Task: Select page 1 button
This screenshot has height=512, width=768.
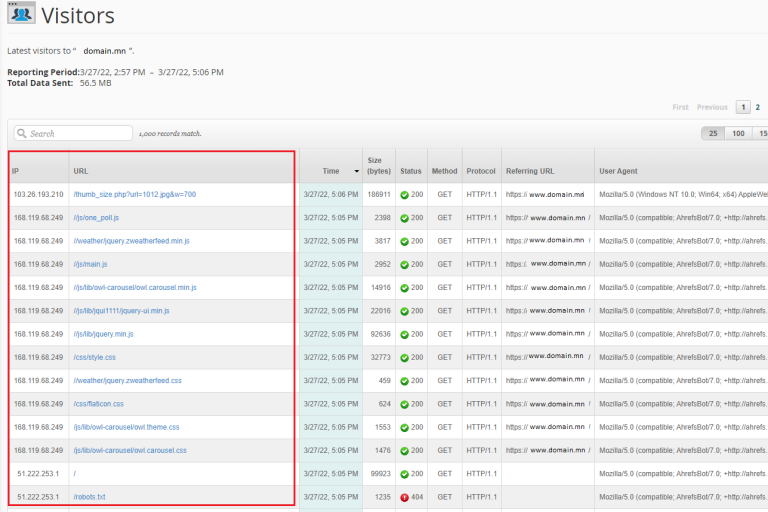Action: 743,107
